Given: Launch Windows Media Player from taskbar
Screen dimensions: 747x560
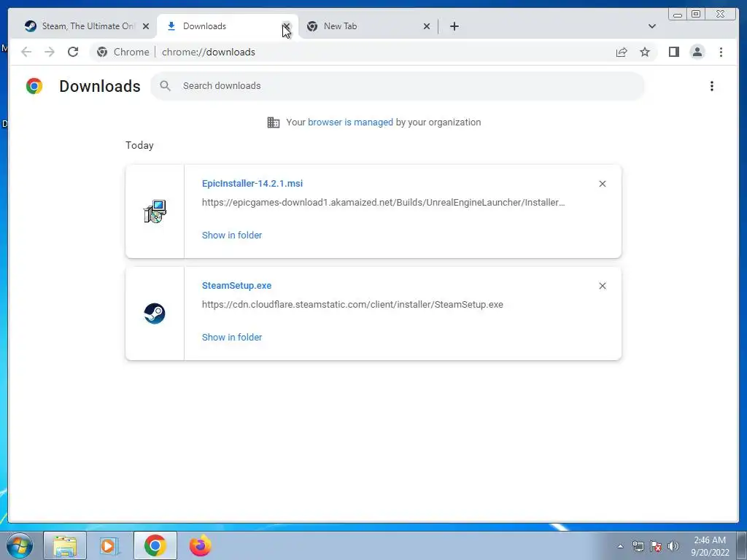Looking at the screenshot, I should 109,545.
